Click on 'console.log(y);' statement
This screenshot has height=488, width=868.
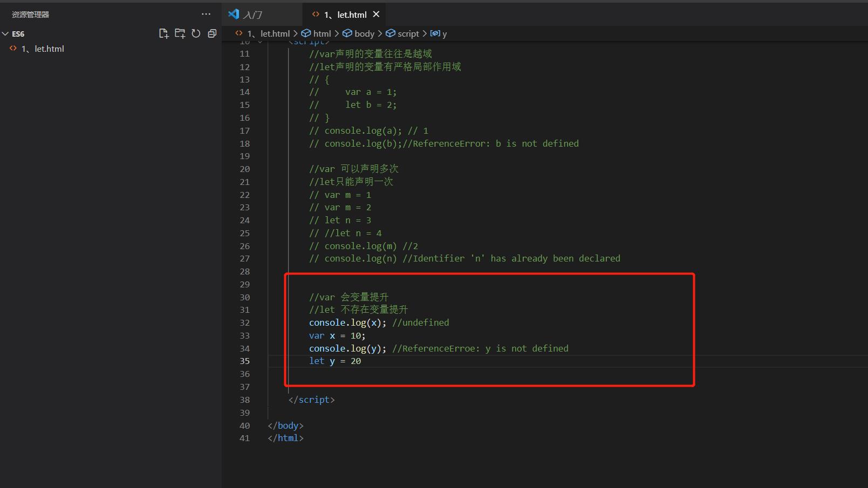(x=348, y=348)
